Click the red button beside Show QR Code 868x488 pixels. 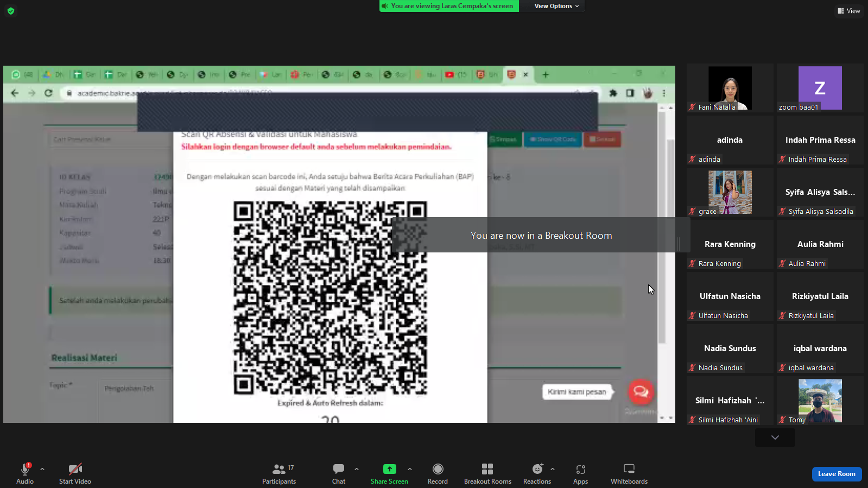602,140
